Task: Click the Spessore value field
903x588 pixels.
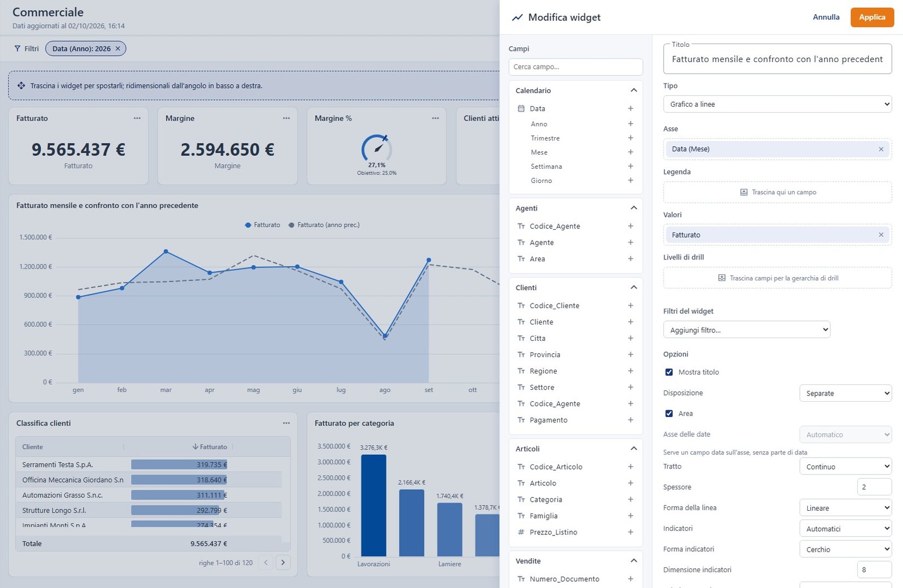Action: point(874,487)
